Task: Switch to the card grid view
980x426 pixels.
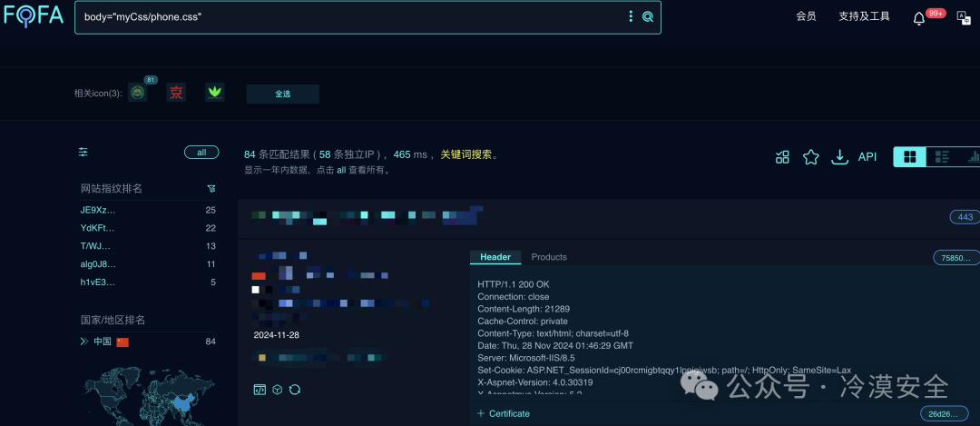Action: coord(910,157)
